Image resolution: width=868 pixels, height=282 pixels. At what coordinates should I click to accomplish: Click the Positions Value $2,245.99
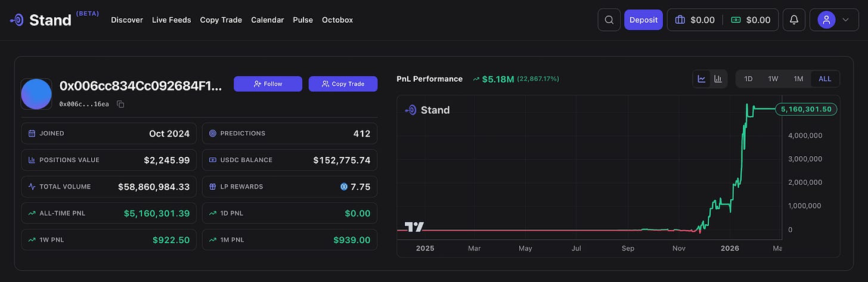[x=166, y=160]
